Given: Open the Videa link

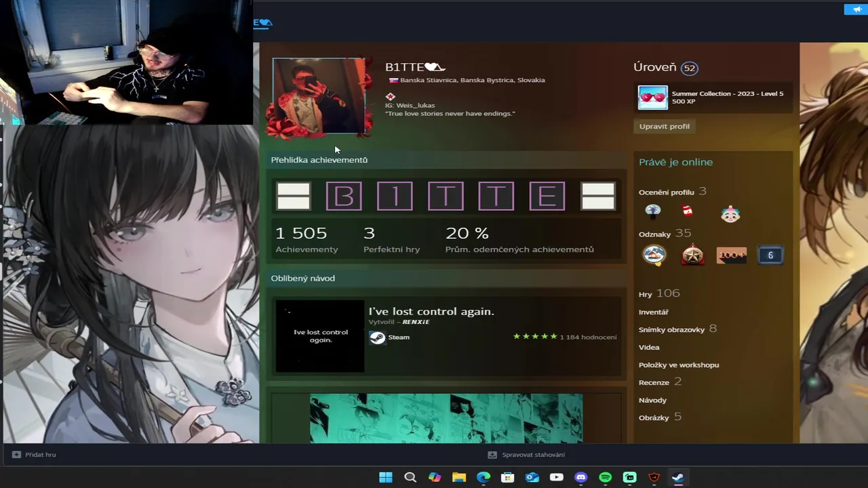Looking at the screenshot, I should pos(649,347).
